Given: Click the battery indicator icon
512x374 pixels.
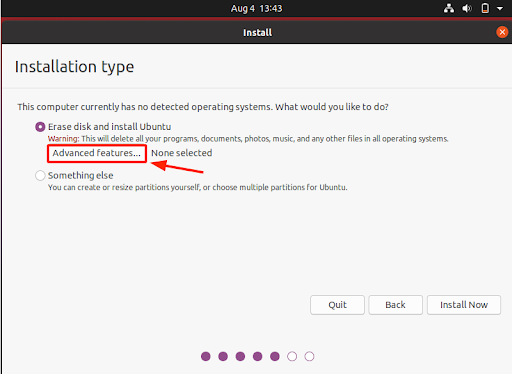Looking at the screenshot, I should (485, 8).
